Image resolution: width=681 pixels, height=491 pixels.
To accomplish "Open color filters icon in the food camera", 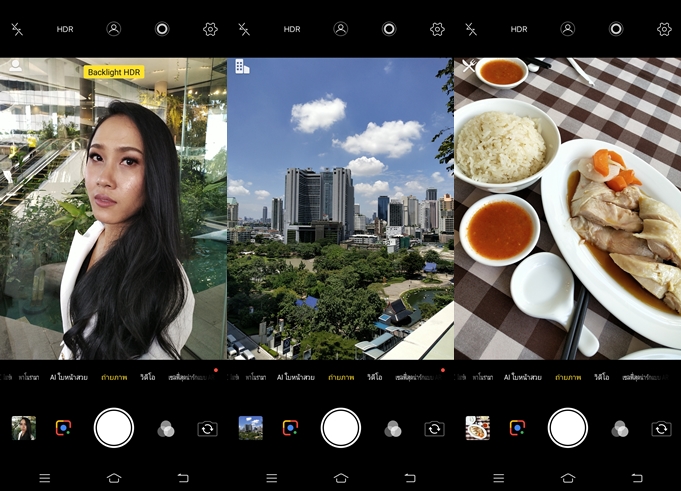I will point(620,428).
